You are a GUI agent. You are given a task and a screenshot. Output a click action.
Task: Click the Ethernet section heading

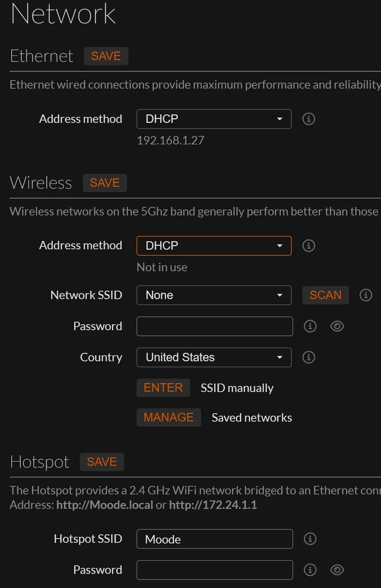42,56
